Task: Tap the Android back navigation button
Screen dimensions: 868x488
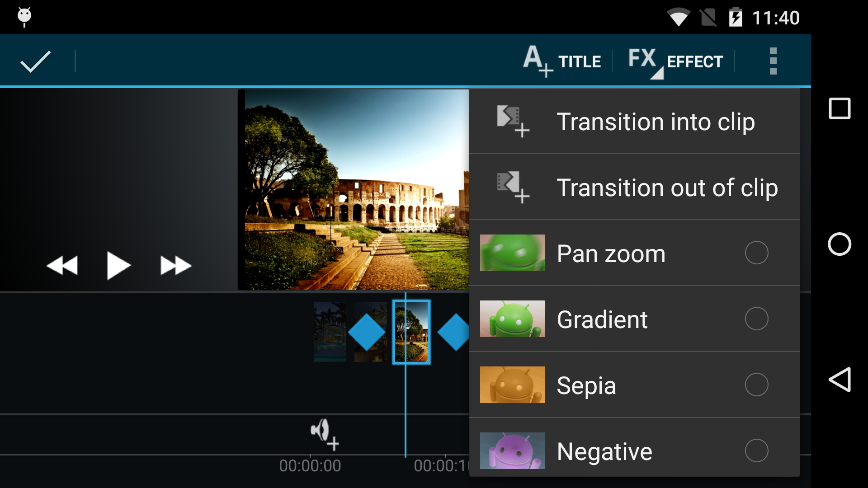Action: pos(840,380)
